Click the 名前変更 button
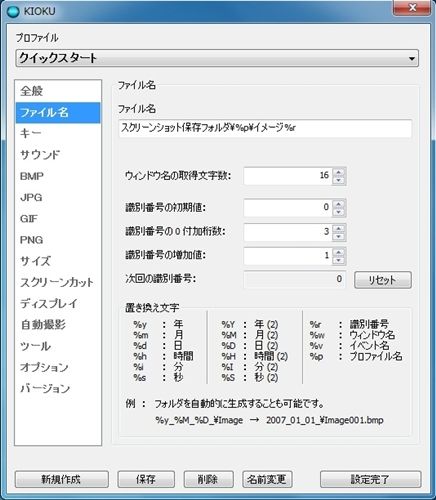Screen dimensions: 436x500 (x=267, y=479)
